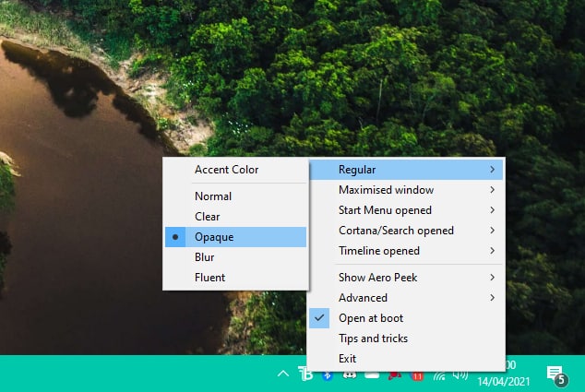Click the Discord tray icon
Image resolution: width=585 pixels, height=392 pixels.
pos(350,375)
